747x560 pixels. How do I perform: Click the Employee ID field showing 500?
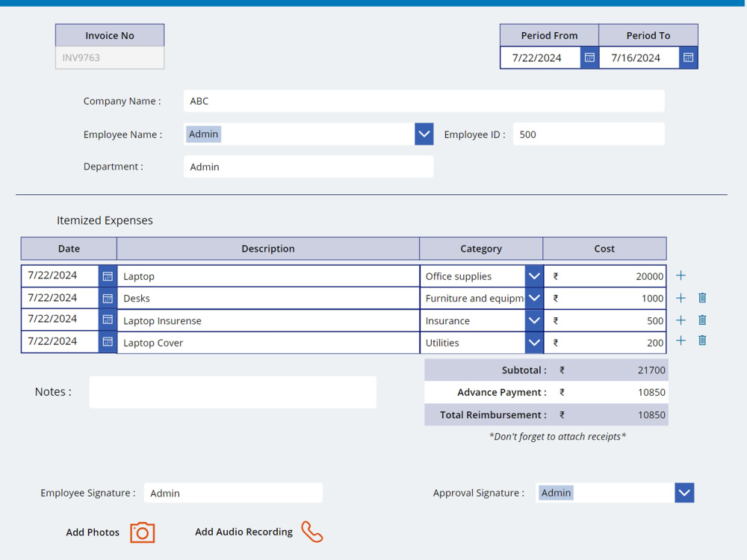point(589,134)
